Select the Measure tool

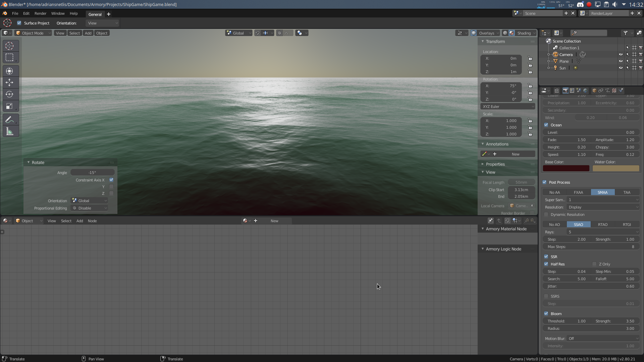10,131
